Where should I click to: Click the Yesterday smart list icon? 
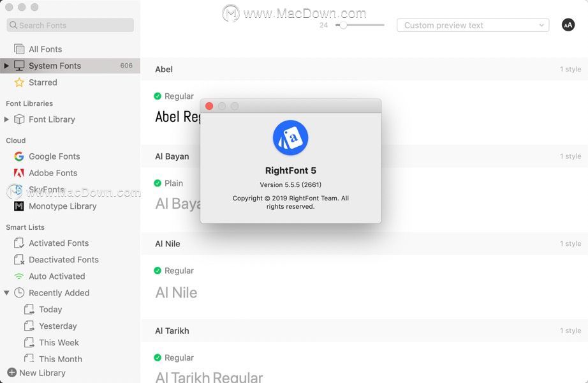29,326
